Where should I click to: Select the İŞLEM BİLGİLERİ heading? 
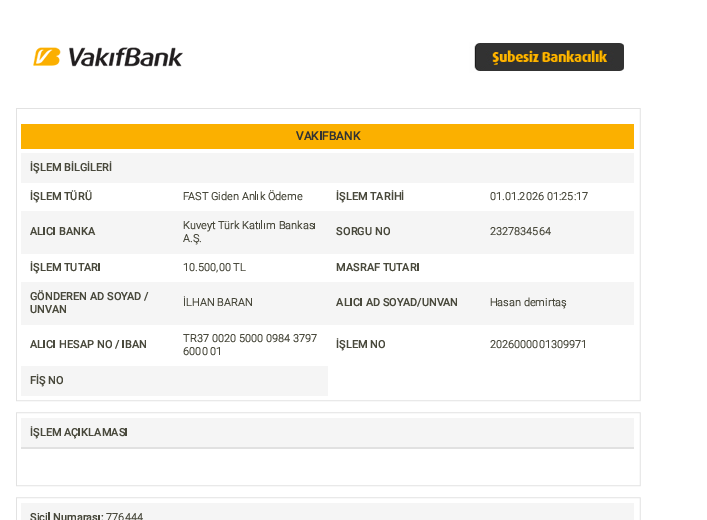click(x=71, y=167)
